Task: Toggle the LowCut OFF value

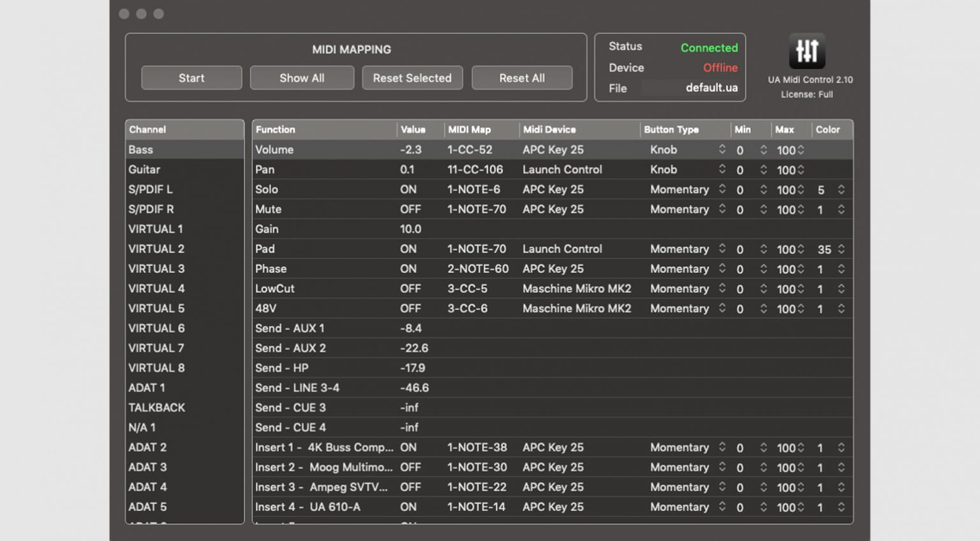Action: 410,288
